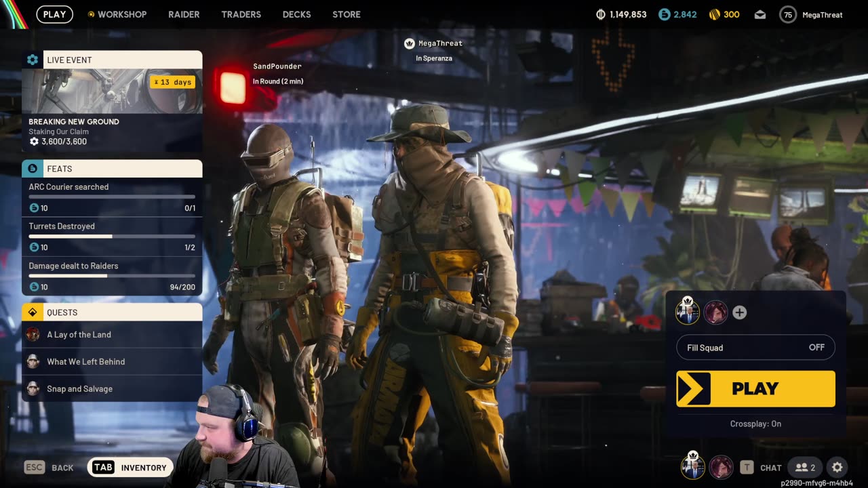The image size is (868, 488).
Task: Open the settings gear in the bottom bar
Action: click(837, 467)
